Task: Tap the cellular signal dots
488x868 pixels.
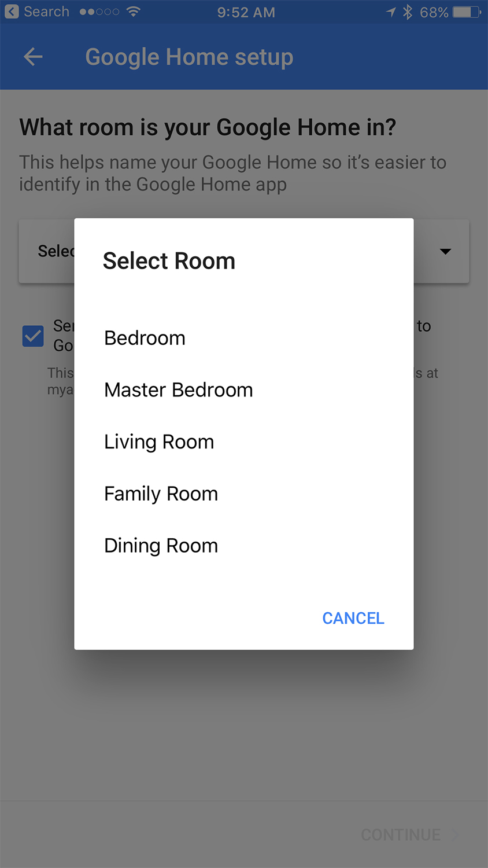Action: pos(99,12)
